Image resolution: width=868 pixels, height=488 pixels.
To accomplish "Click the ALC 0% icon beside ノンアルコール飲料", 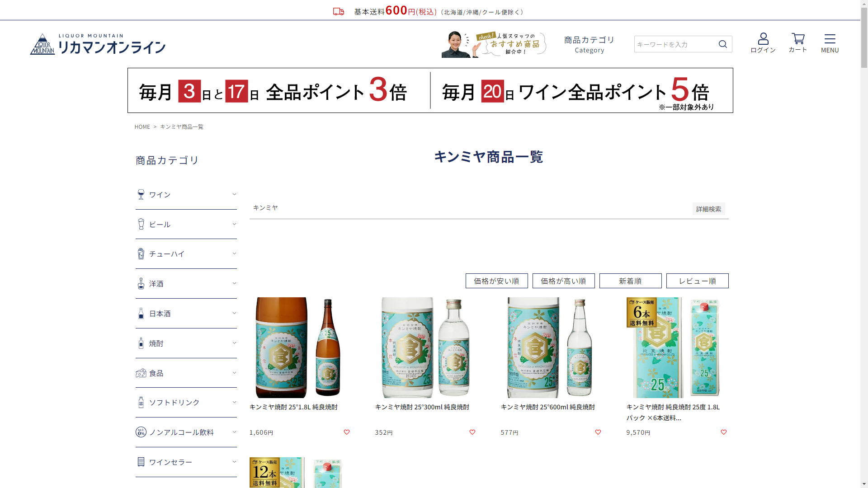I will 141,432.
